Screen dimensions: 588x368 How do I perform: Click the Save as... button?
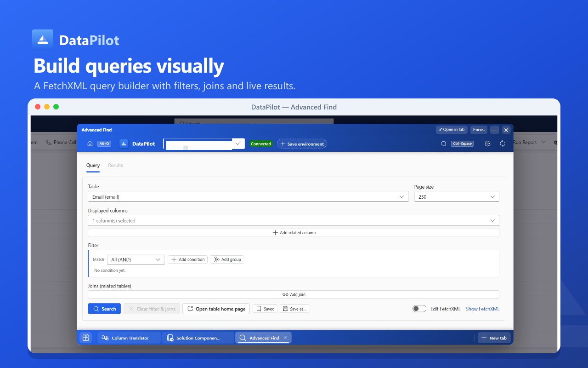coord(294,309)
